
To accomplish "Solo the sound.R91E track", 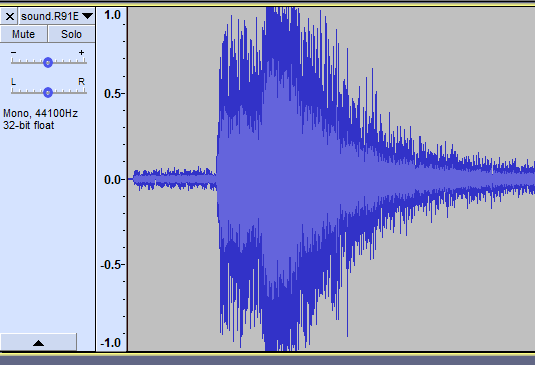I will click(x=71, y=34).
